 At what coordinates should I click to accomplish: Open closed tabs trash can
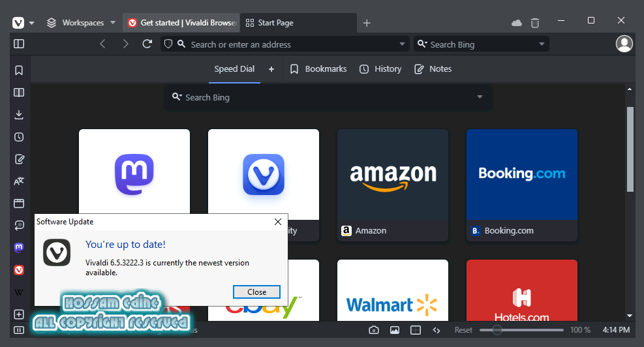point(535,23)
